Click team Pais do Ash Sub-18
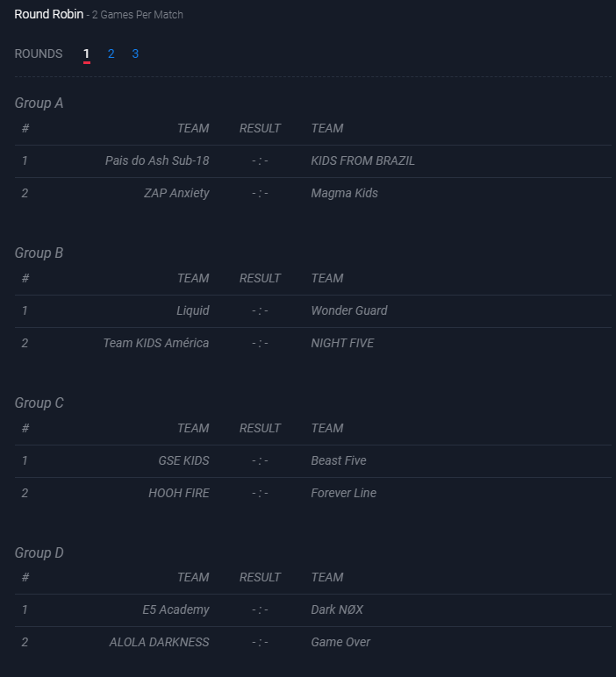616x677 pixels. [157, 160]
